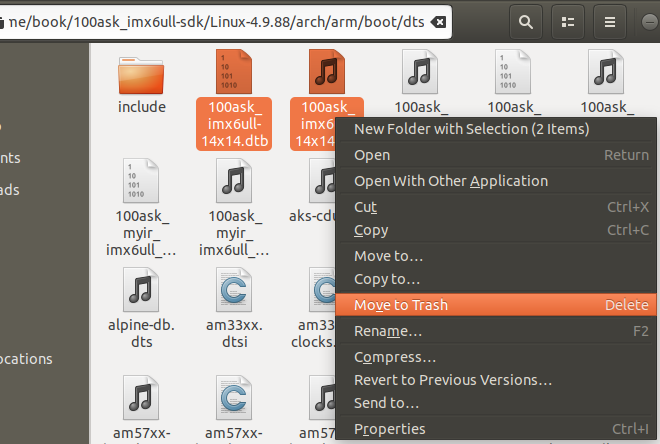Image resolution: width=660 pixels, height=444 pixels.
Task: Choose New Folder with Selection (2 Items)
Action: click(496, 129)
